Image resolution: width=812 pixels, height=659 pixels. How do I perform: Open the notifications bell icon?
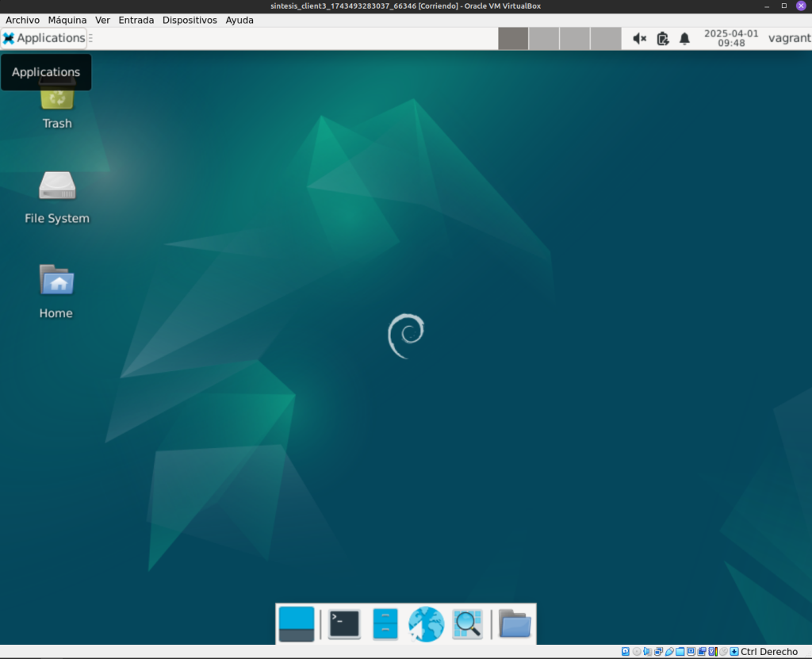point(684,39)
